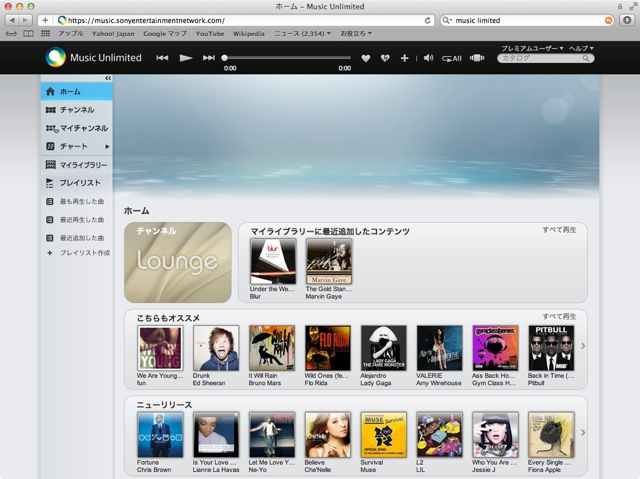
Task: Open the Top Sites grid icon
Action: (x=45, y=33)
